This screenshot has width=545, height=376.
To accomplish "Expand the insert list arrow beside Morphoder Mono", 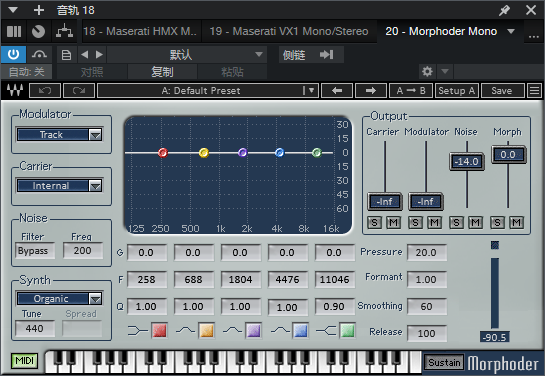I will tap(511, 31).
